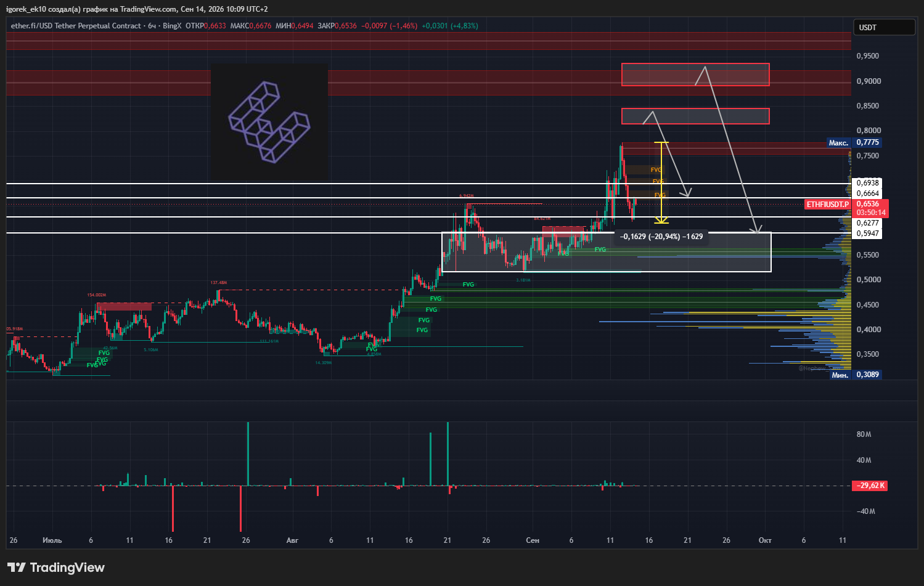Screen dimensions: 924x586
Task: Select the 0,6938 horizontal line label
Action: click(867, 183)
